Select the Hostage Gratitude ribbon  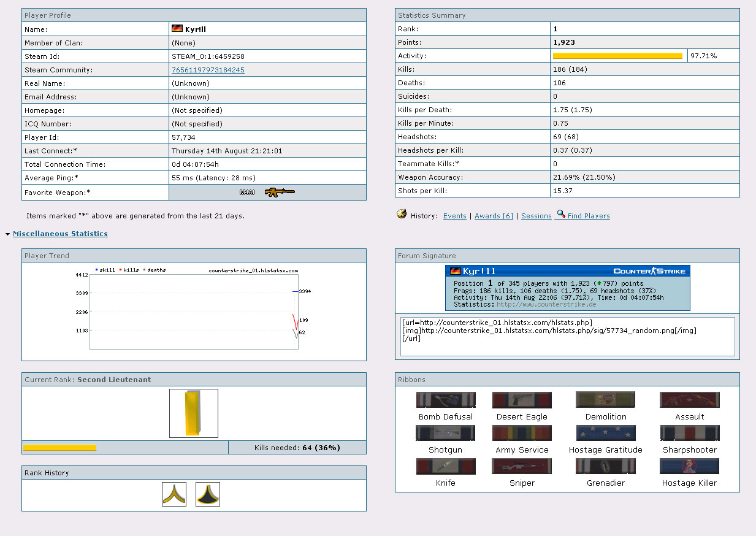(x=606, y=434)
